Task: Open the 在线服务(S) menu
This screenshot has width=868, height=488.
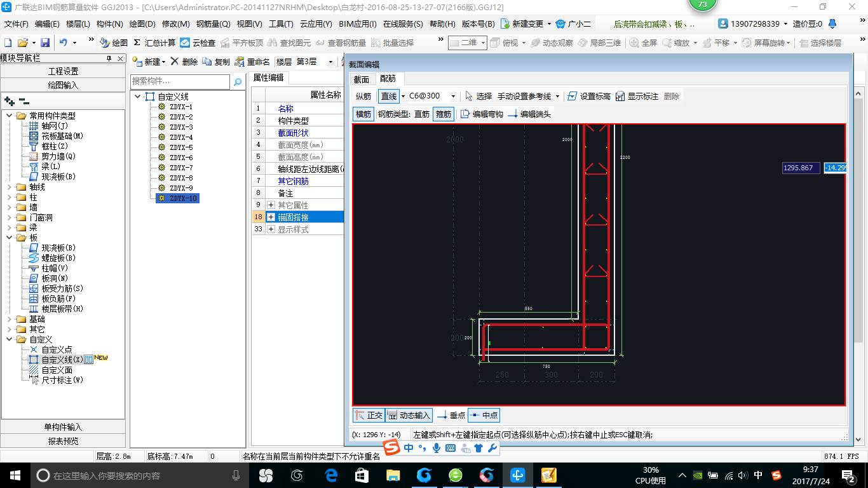Action: (403, 24)
